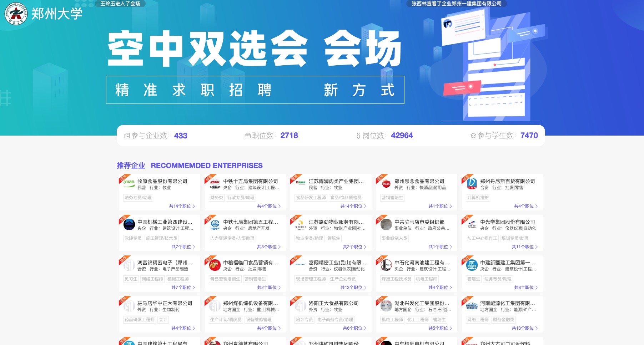Click 富翔精密工业(昆山) Foxconn logo
Screen dimensions: 644x345
[x=300, y=265]
